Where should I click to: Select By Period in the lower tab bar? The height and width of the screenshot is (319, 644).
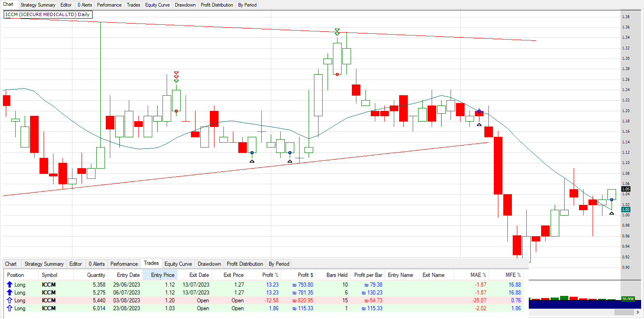coord(279,264)
